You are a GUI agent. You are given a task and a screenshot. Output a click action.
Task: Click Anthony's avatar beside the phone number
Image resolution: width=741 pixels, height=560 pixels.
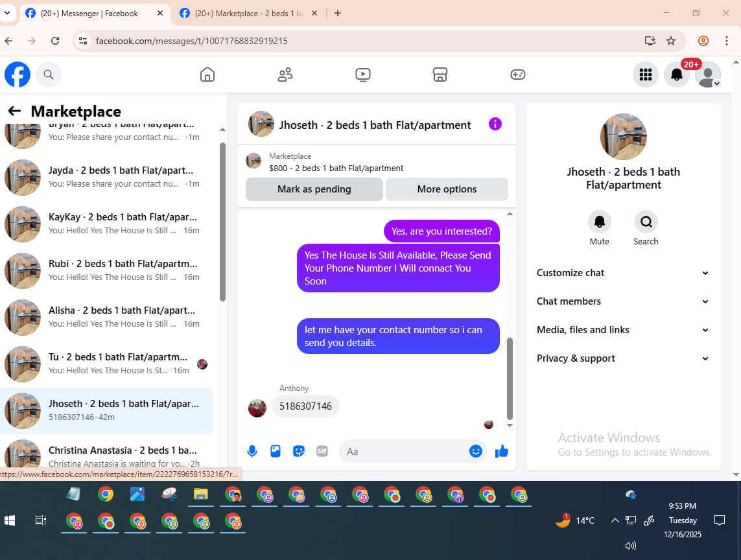tap(257, 408)
